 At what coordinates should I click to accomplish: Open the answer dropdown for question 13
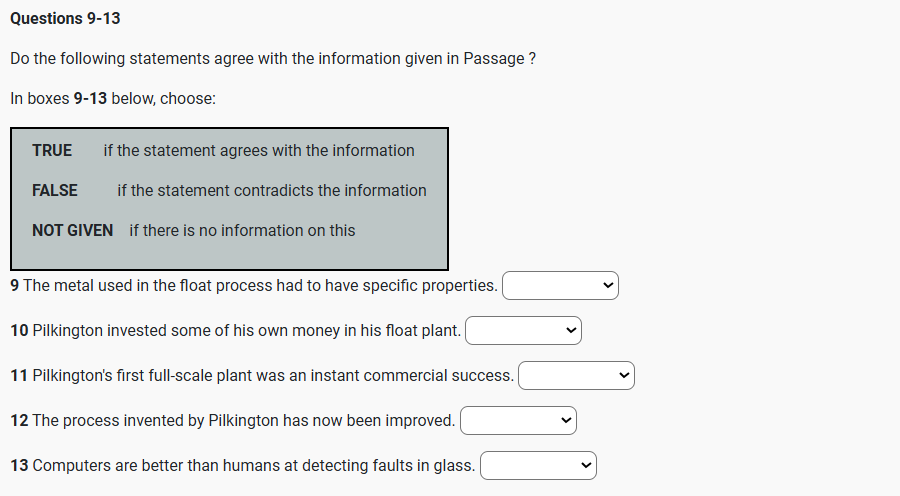pos(538,466)
